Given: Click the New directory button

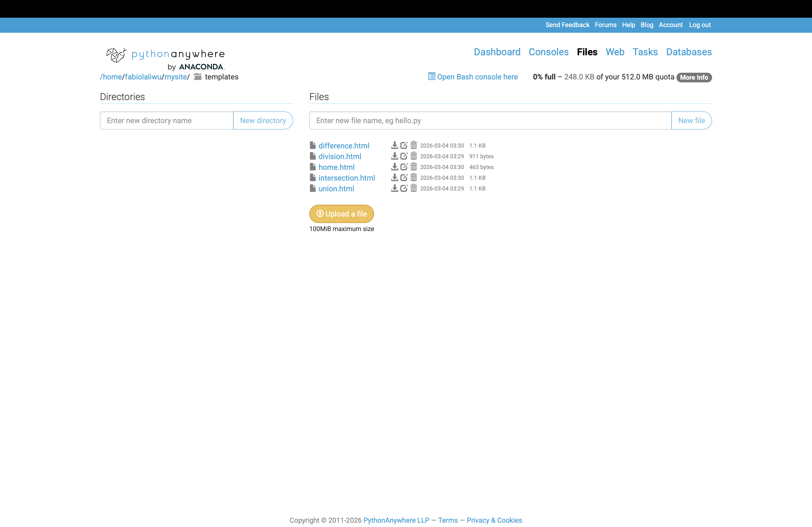Looking at the screenshot, I should tap(263, 121).
